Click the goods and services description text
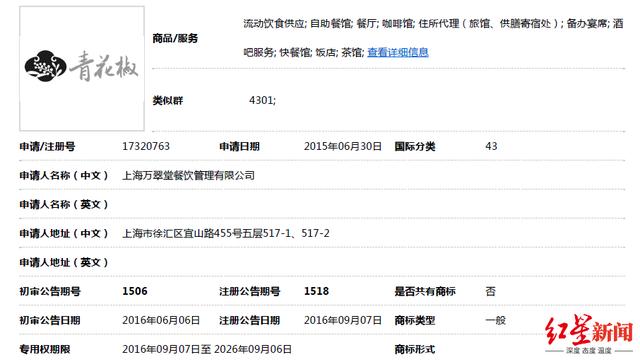 (433, 38)
